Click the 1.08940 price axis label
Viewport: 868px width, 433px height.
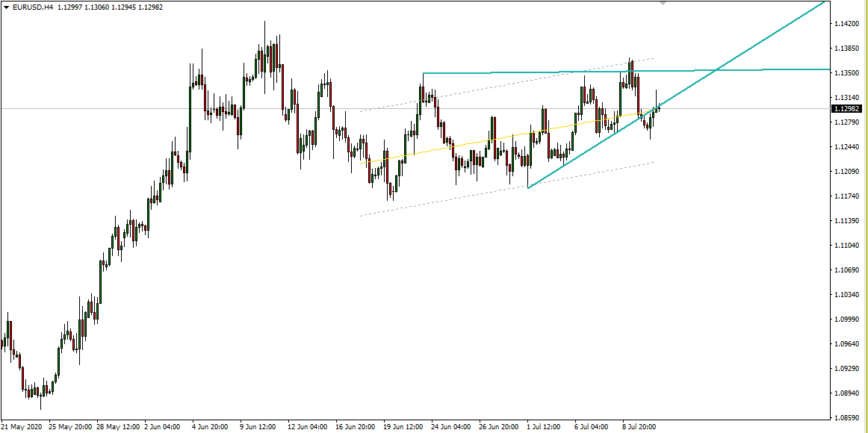846,393
